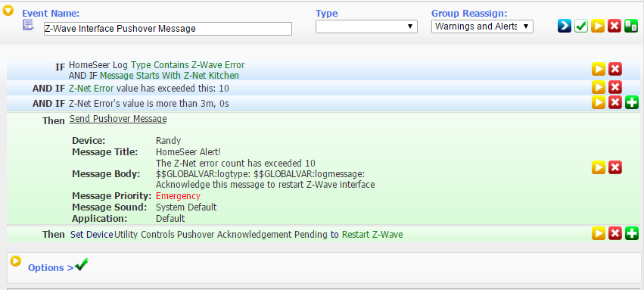The height and width of the screenshot is (290, 644).
Task: Click 'Message Starts With Z-Net Kitchen' text
Action: tap(170, 76)
